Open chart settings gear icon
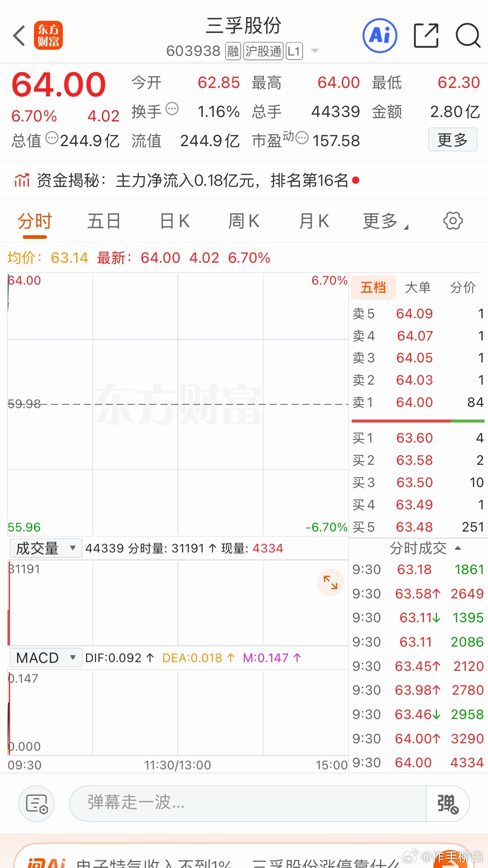Viewport: 488px width, 868px height. coord(453,221)
